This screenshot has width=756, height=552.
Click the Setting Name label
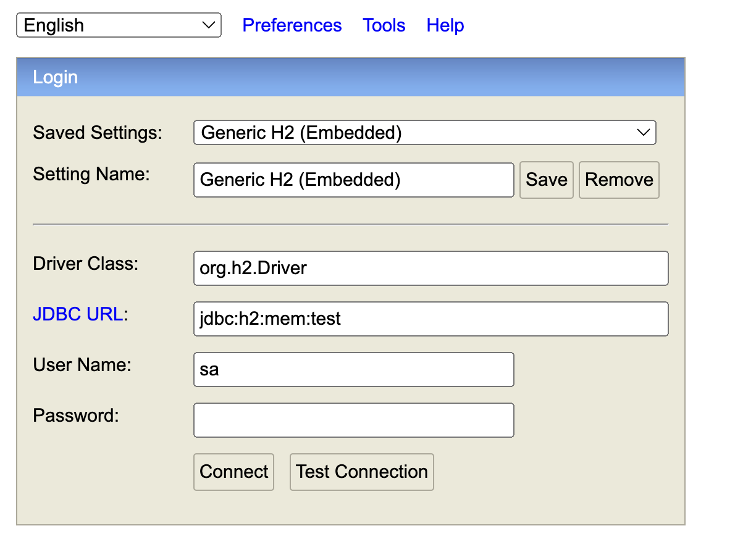click(x=91, y=174)
